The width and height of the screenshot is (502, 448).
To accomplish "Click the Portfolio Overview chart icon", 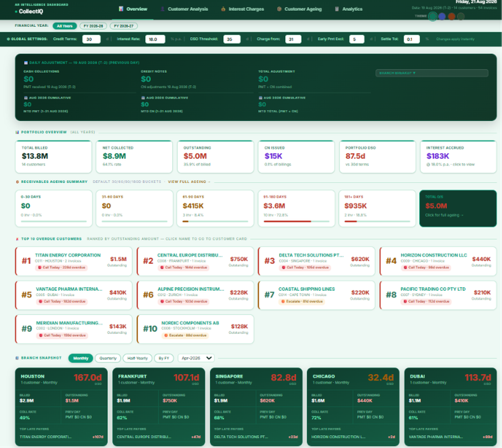I will (x=17, y=132).
